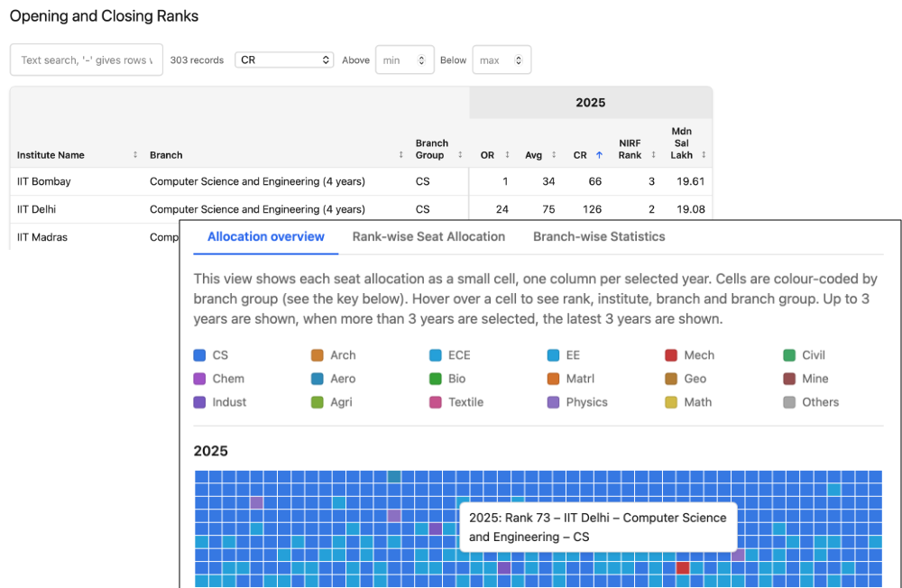The width and height of the screenshot is (902, 588).
Task: Click the Below max stepper field
Action: tap(502, 60)
